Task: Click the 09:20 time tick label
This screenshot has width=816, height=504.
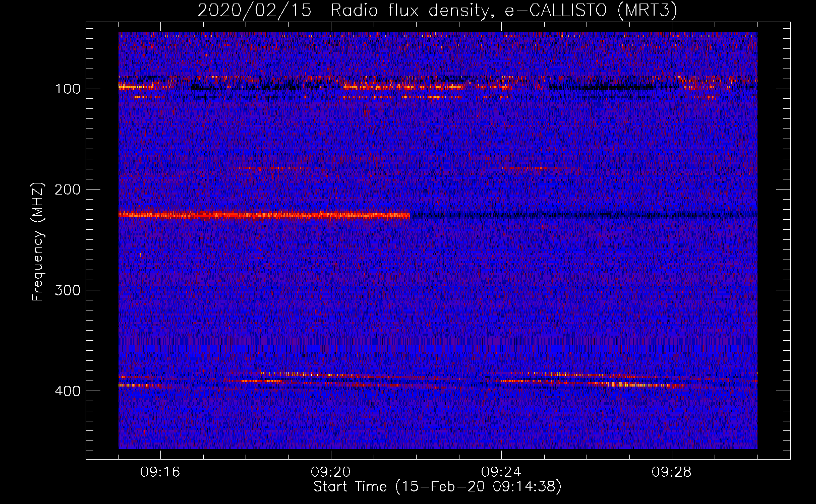Action: pyautogui.click(x=331, y=472)
